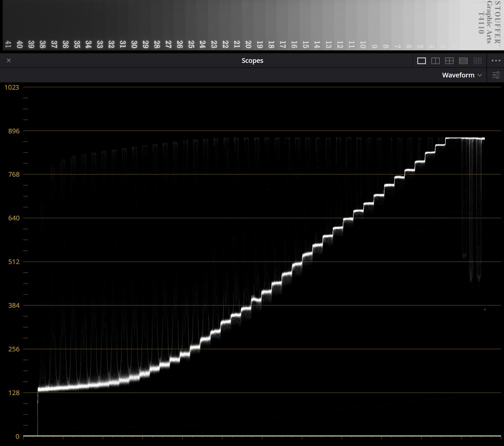Open Waveform scope type dropdown
Screen dimensions: 504x446
click(x=462, y=75)
